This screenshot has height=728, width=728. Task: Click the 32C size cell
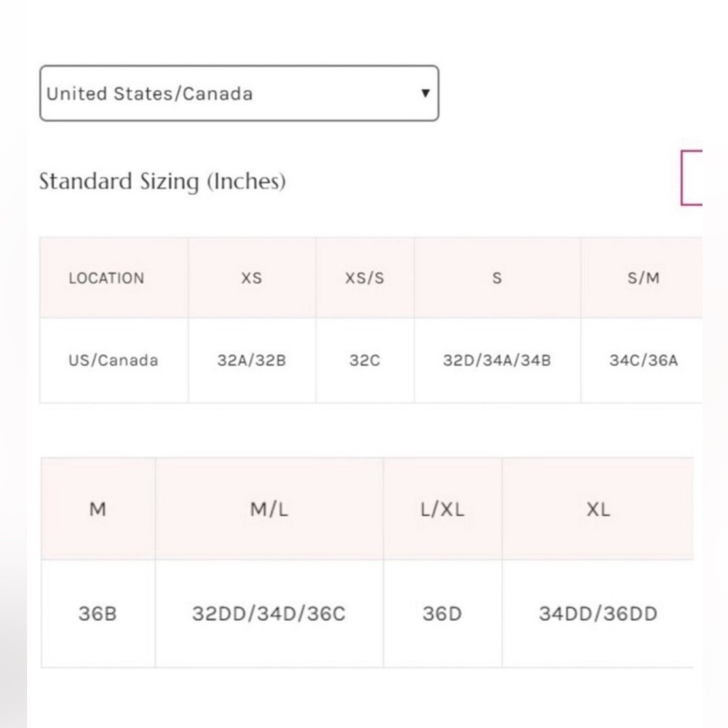pyautogui.click(x=365, y=360)
